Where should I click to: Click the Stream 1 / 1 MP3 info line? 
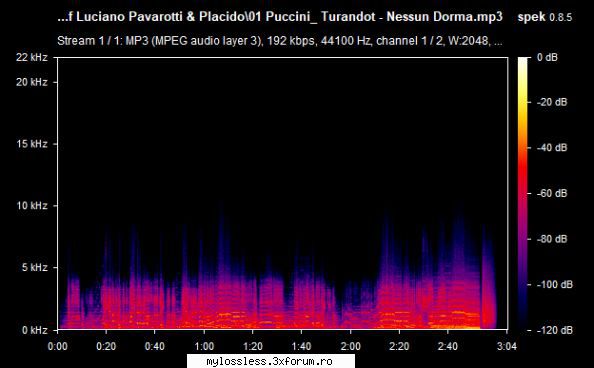click(280, 41)
